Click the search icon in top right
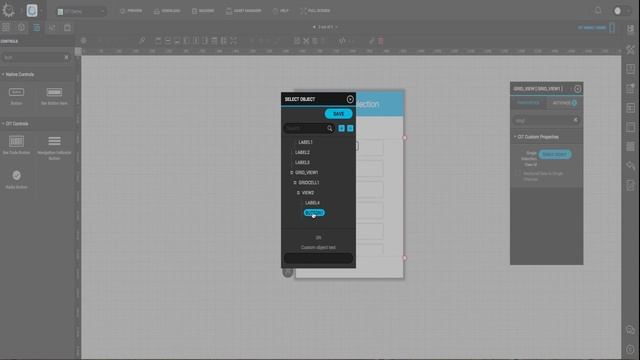This screenshot has height=360, width=640. click(598, 11)
